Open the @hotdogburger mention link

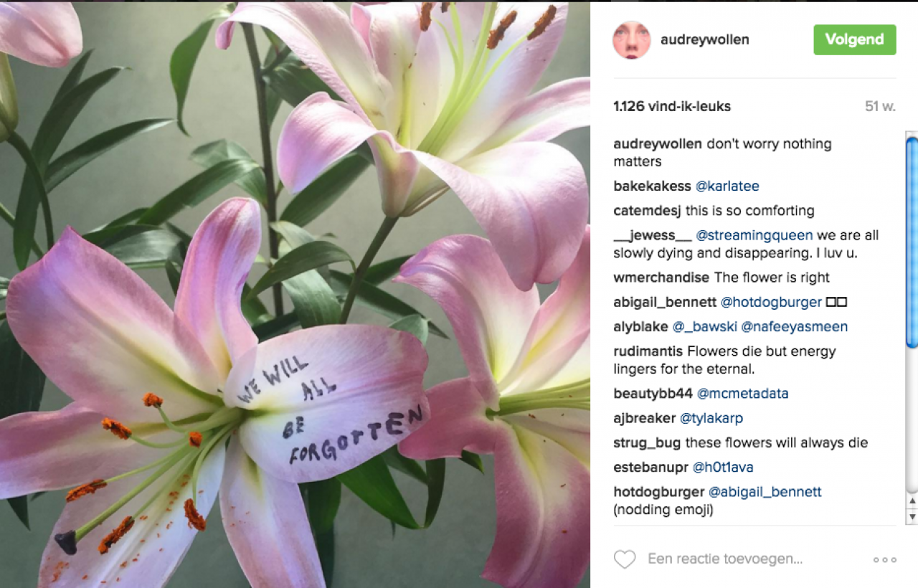[771, 302]
